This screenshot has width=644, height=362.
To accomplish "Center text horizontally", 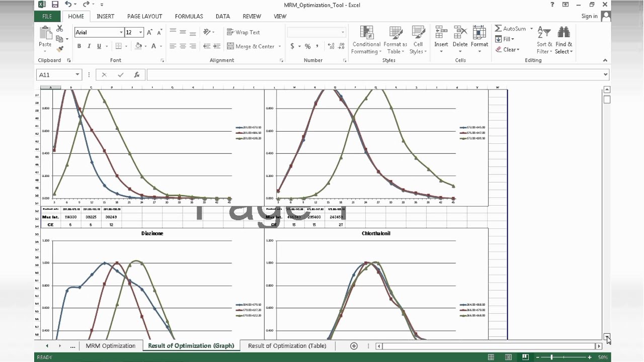I will (183, 46).
